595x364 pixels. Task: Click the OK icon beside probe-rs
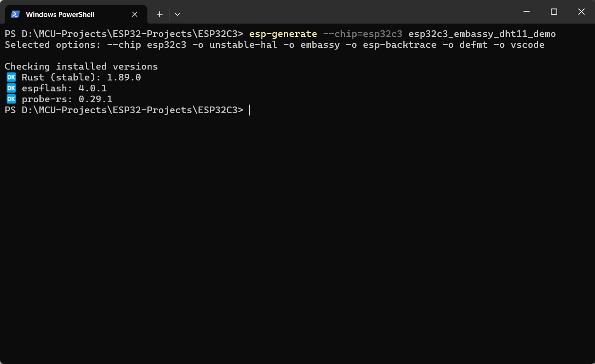pyautogui.click(x=11, y=99)
